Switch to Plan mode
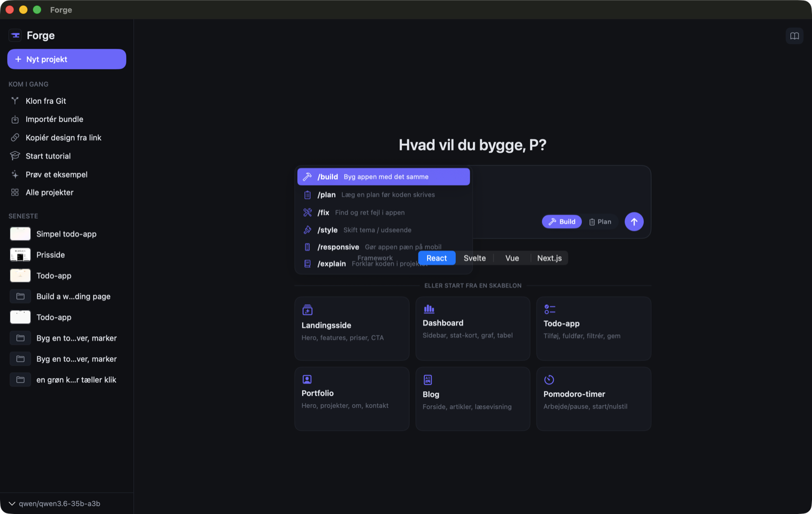This screenshot has width=812, height=514. (x=600, y=222)
